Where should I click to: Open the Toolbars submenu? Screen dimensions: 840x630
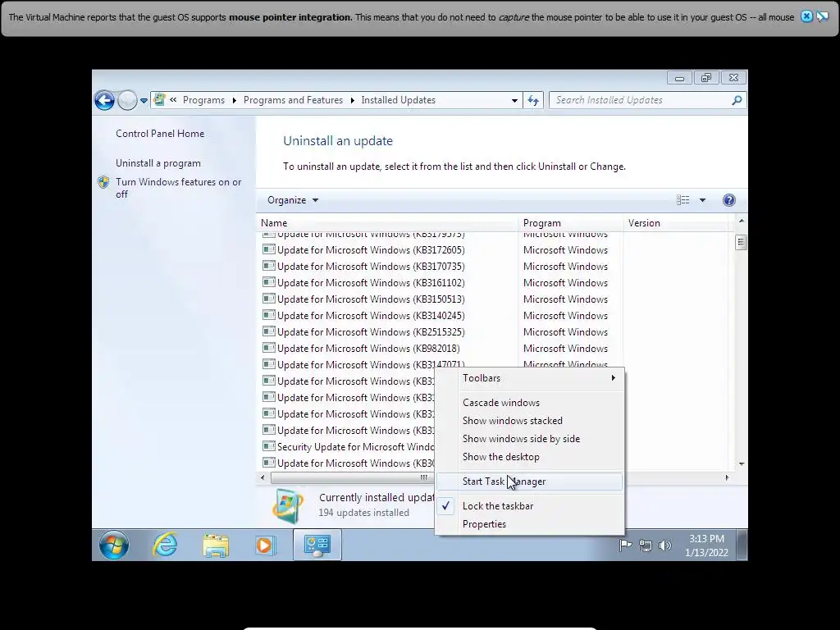530,378
